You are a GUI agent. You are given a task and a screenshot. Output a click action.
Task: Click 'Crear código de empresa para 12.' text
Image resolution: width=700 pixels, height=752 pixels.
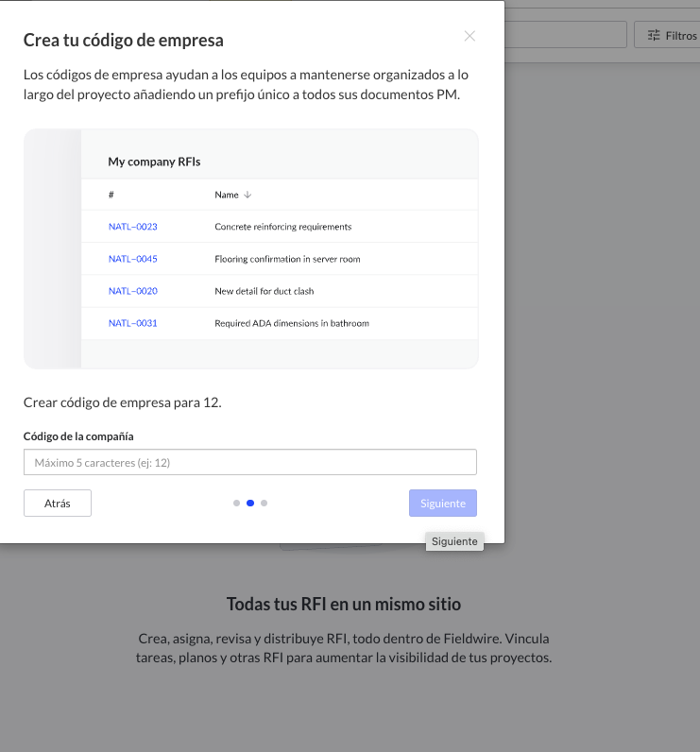click(122, 402)
